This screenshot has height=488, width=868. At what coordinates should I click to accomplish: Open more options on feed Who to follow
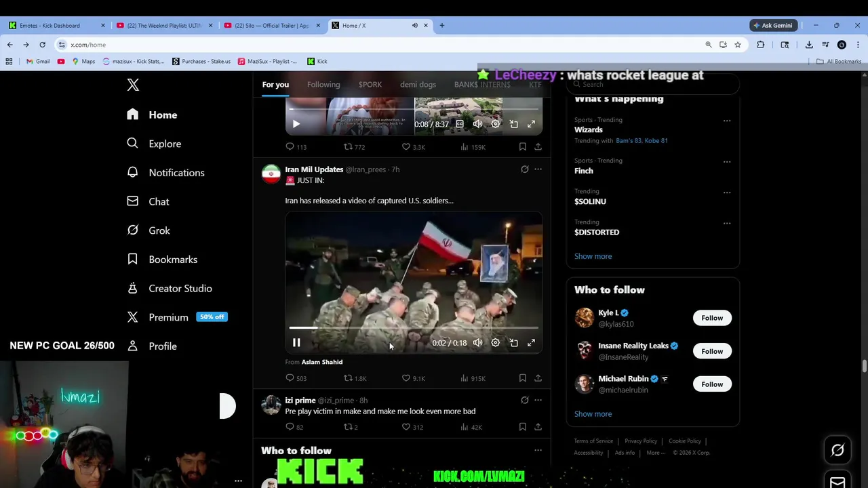pos(538,450)
